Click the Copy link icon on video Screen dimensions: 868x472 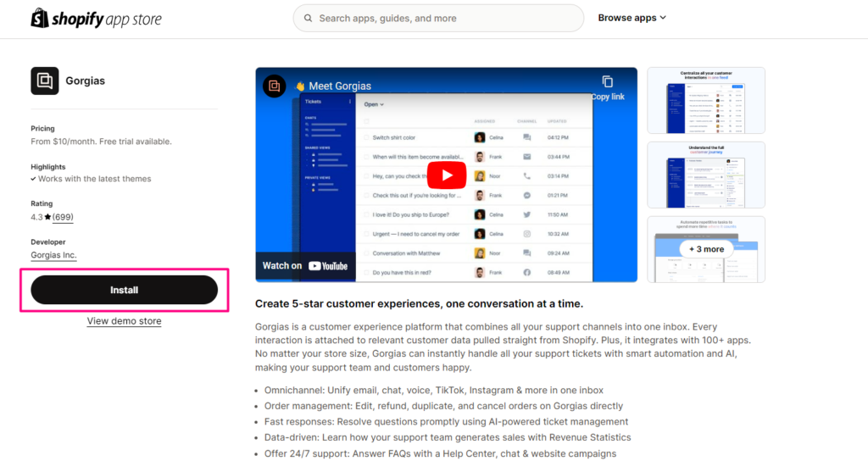(607, 82)
